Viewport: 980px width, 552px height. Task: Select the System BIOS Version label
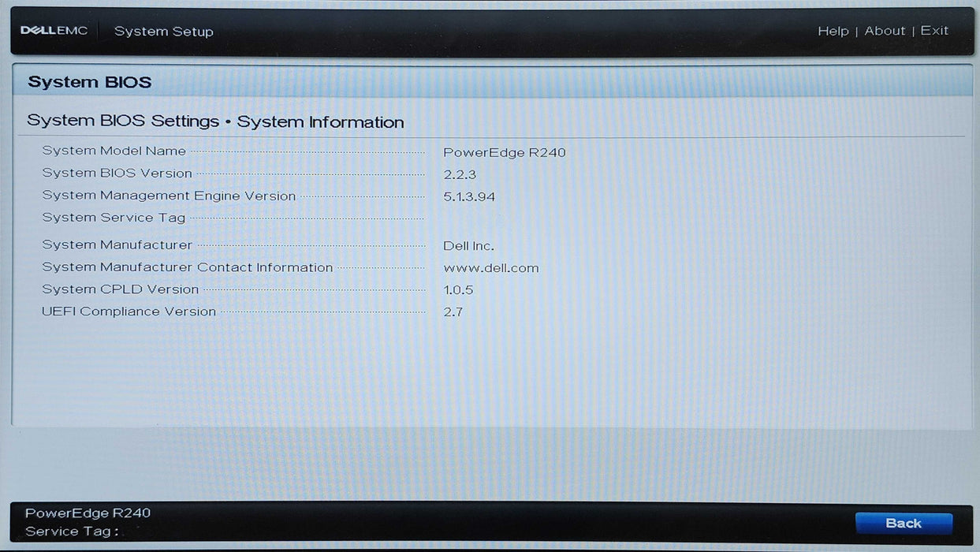click(117, 173)
